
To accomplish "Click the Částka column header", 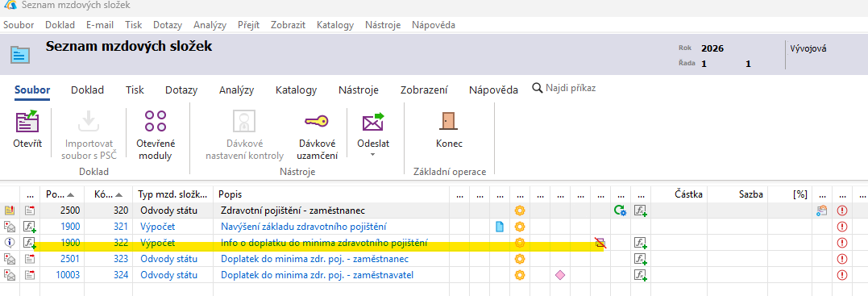I will [688, 194].
